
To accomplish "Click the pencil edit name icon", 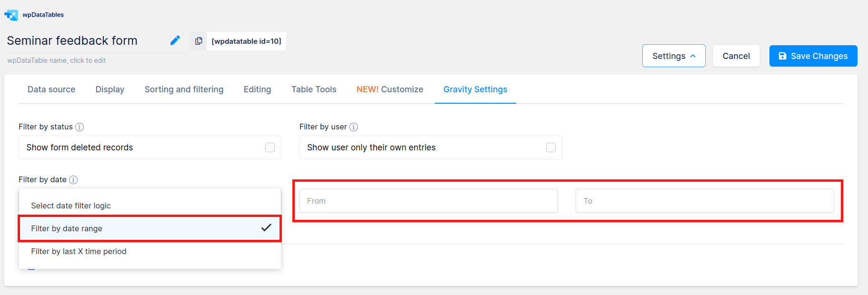I will click(175, 40).
